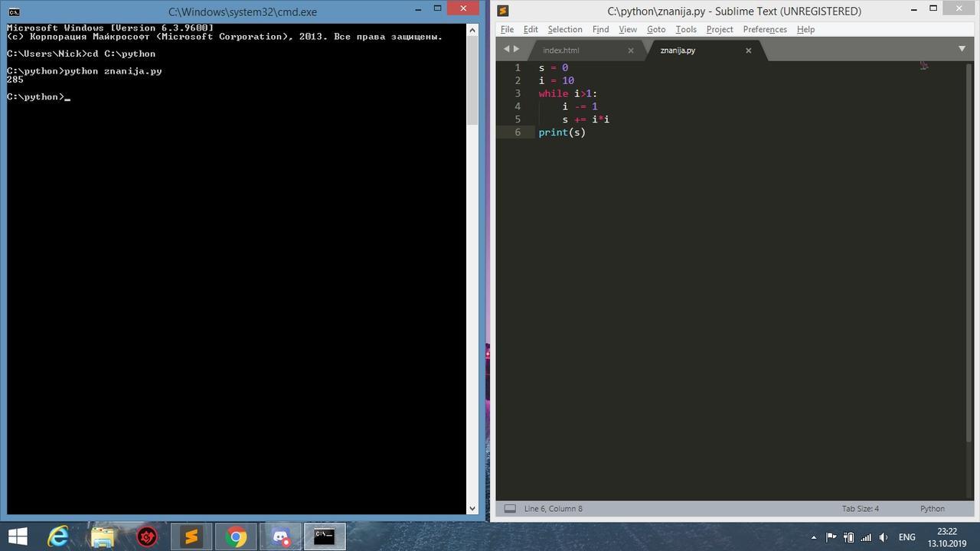Click the cmd window scrollbar thumb

[472, 80]
